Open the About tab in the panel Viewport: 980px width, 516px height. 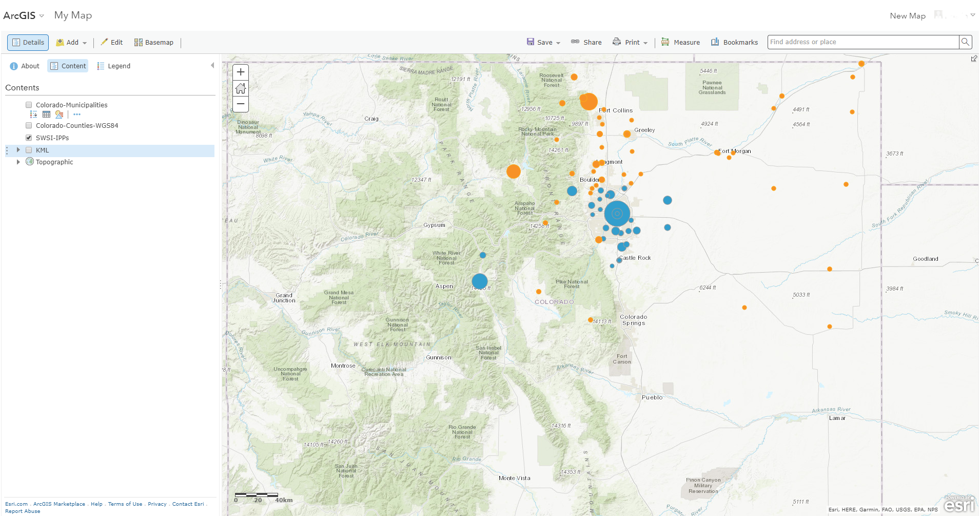[x=24, y=66]
